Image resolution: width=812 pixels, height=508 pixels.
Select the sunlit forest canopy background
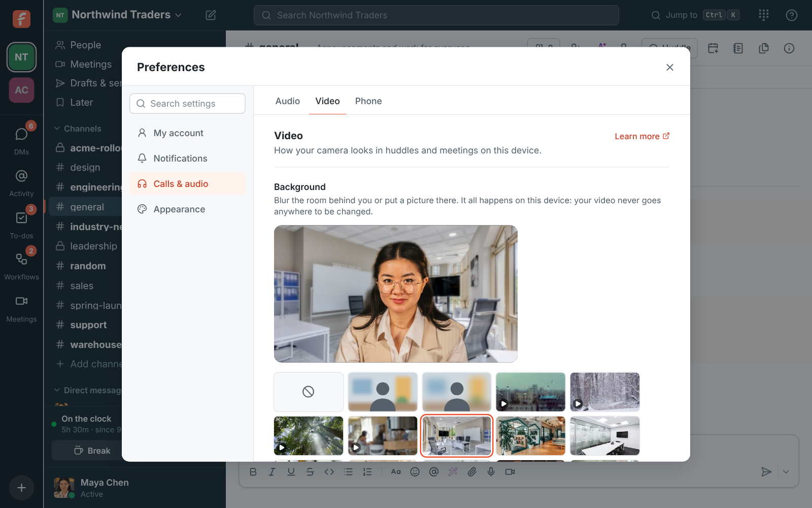(309, 436)
